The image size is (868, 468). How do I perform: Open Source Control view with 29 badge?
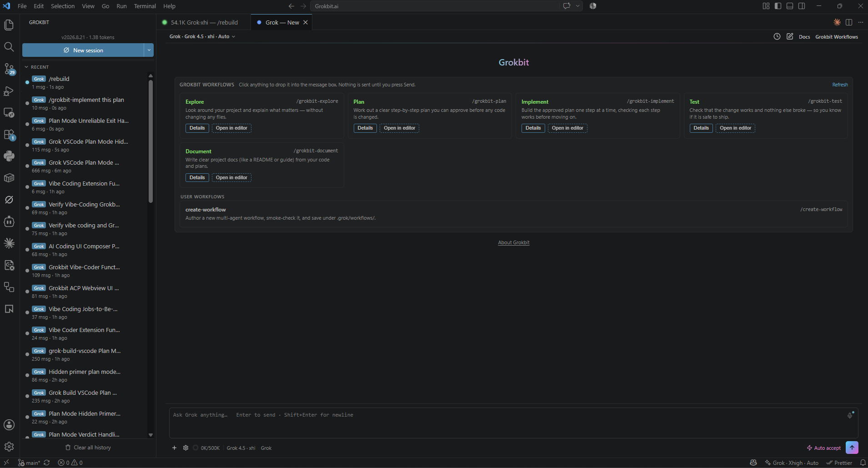(9, 69)
